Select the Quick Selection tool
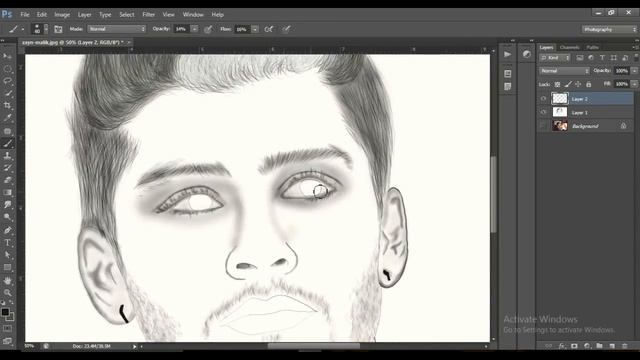This screenshot has width=640, height=360. (7, 93)
